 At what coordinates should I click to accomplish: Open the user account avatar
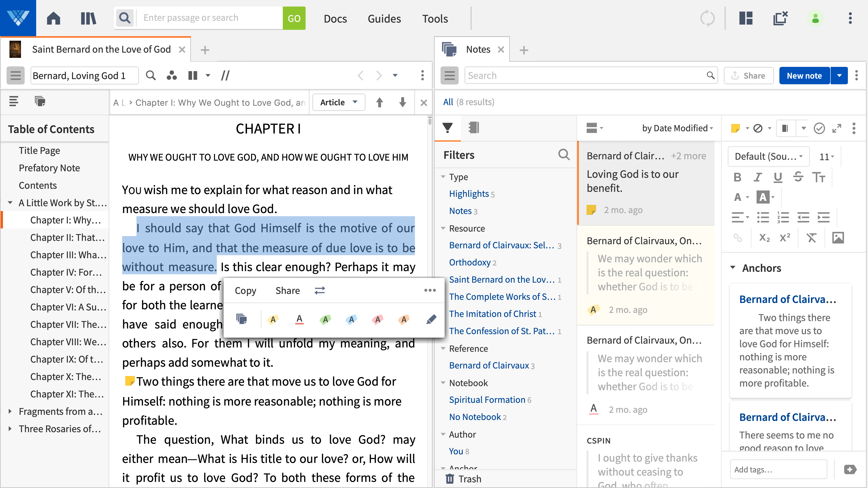point(815,18)
